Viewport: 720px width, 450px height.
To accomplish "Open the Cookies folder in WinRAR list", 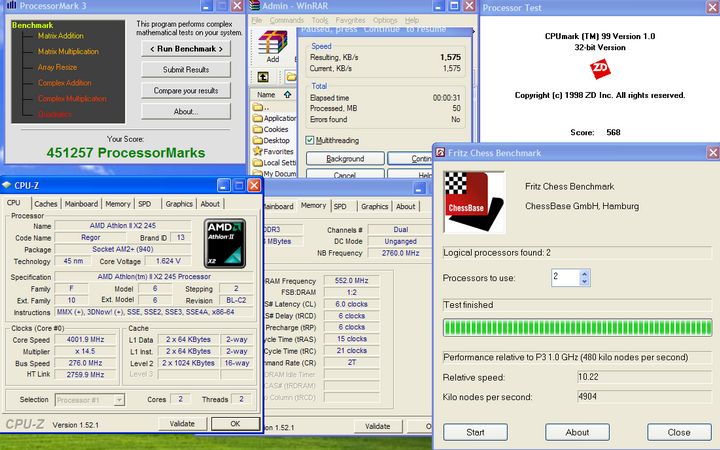I will pos(270,129).
